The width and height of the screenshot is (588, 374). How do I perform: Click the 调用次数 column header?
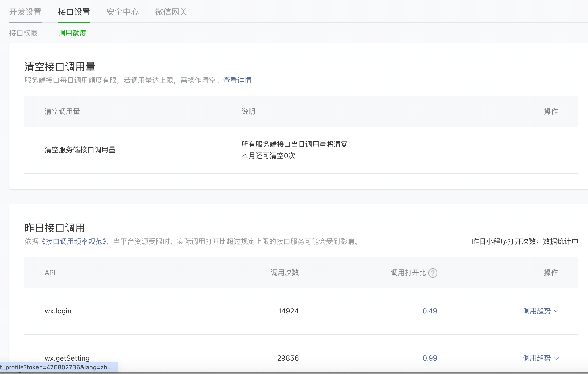pyautogui.click(x=284, y=273)
